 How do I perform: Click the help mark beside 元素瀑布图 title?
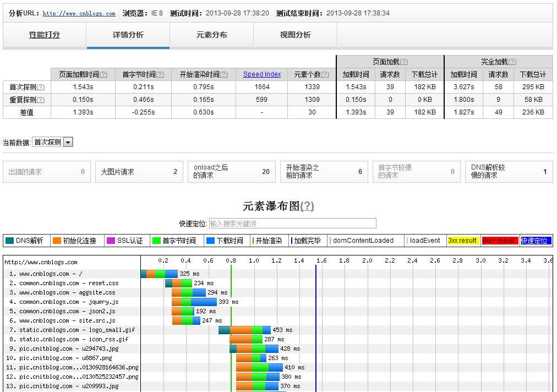click(x=307, y=206)
